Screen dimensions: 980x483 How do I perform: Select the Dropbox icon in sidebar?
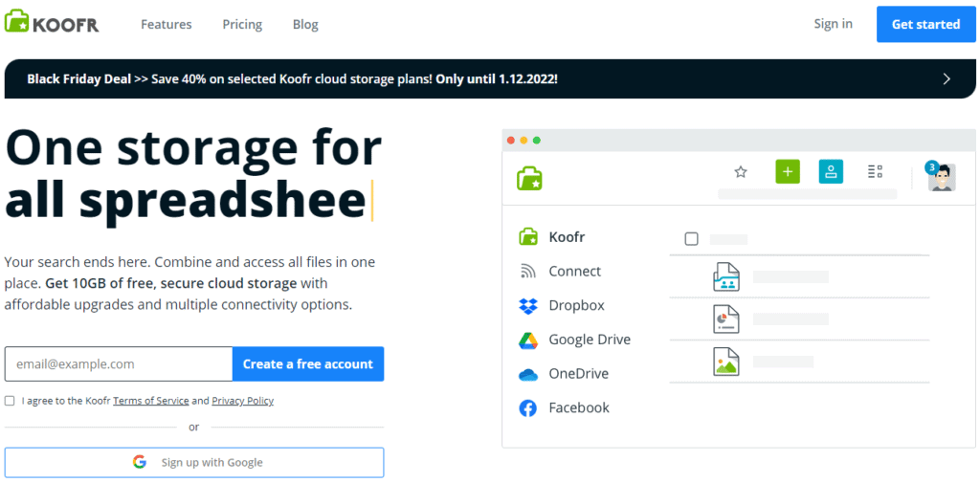tap(527, 306)
